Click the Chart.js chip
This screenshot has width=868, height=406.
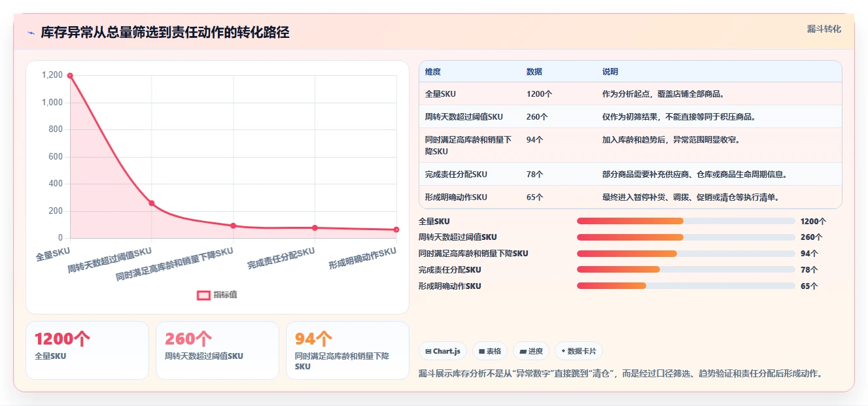tap(443, 351)
